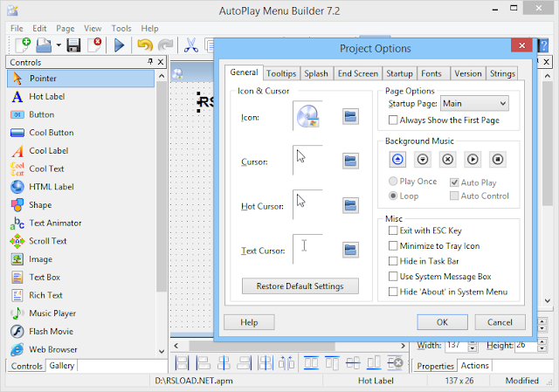Select the Play Once radio button
Viewport: 559px width, 392px height.
tap(393, 181)
